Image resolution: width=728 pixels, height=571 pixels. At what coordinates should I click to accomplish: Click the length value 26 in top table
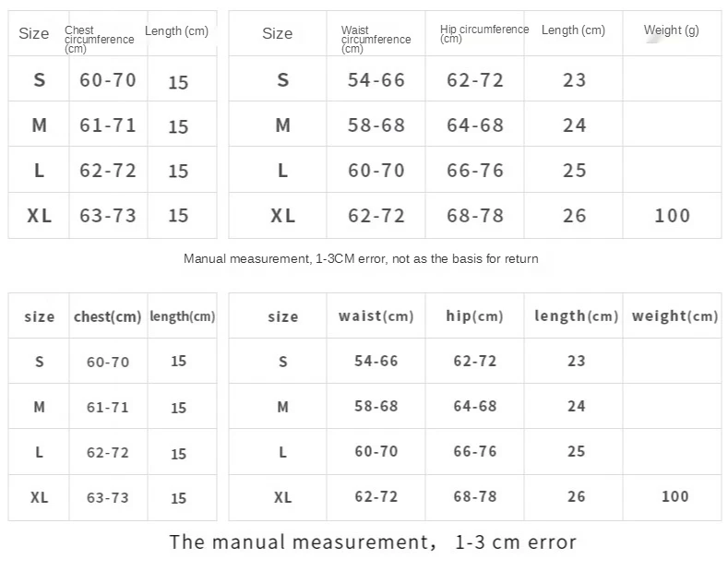[574, 216]
